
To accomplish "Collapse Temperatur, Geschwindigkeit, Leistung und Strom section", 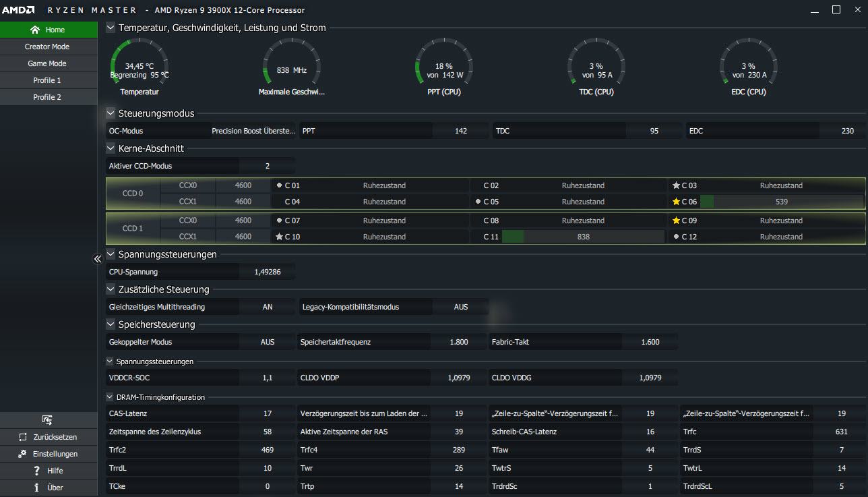I will tap(111, 28).
